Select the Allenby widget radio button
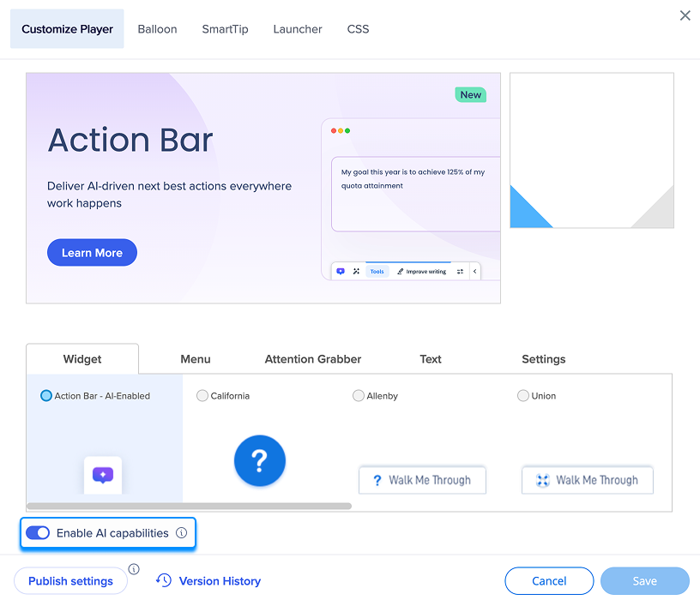The image size is (700, 606). coord(359,396)
